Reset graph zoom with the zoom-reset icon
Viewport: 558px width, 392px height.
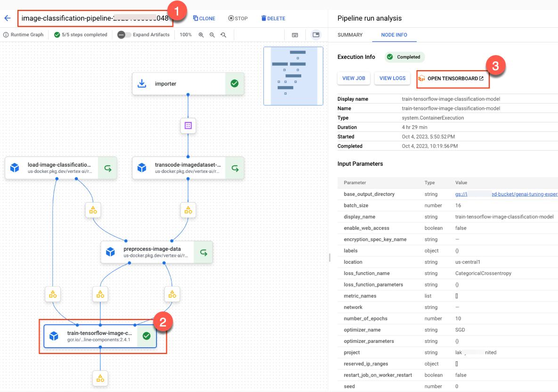click(x=223, y=34)
